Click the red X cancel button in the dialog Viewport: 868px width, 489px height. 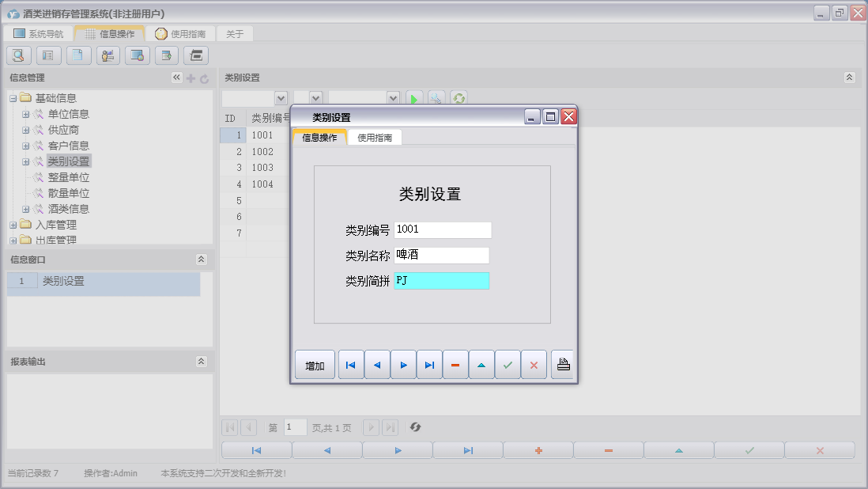point(534,365)
